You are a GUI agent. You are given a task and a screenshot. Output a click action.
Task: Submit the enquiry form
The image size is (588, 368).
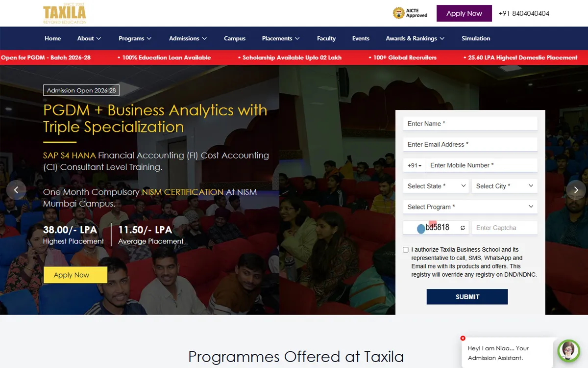point(467,296)
